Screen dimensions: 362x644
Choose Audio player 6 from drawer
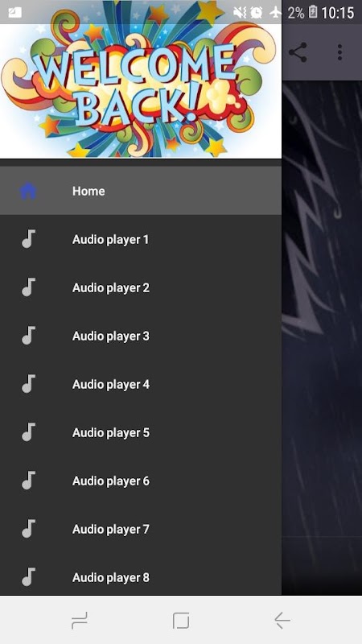(x=141, y=481)
